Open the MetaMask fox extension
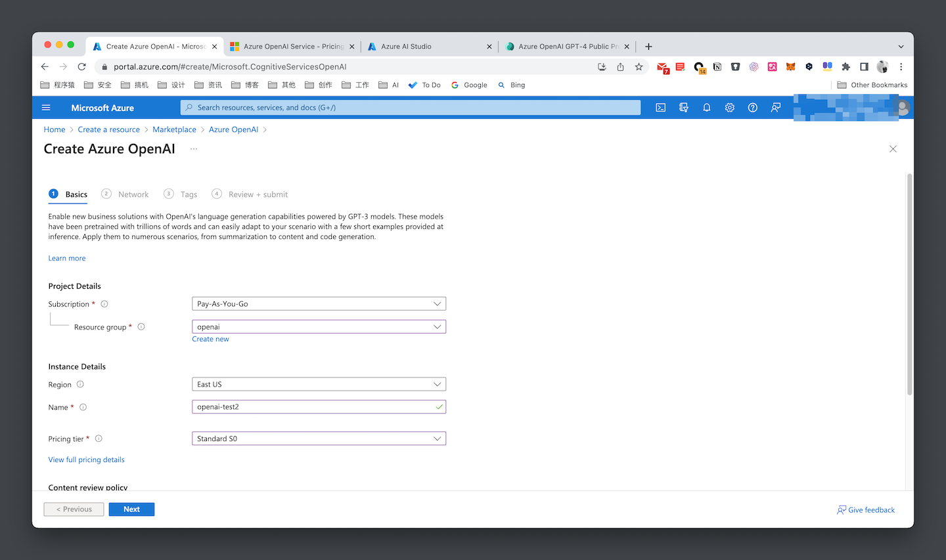 pos(791,66)
